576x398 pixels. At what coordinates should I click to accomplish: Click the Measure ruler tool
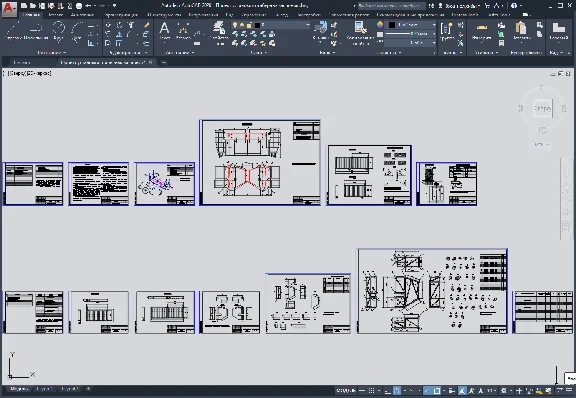click(481, 30)
